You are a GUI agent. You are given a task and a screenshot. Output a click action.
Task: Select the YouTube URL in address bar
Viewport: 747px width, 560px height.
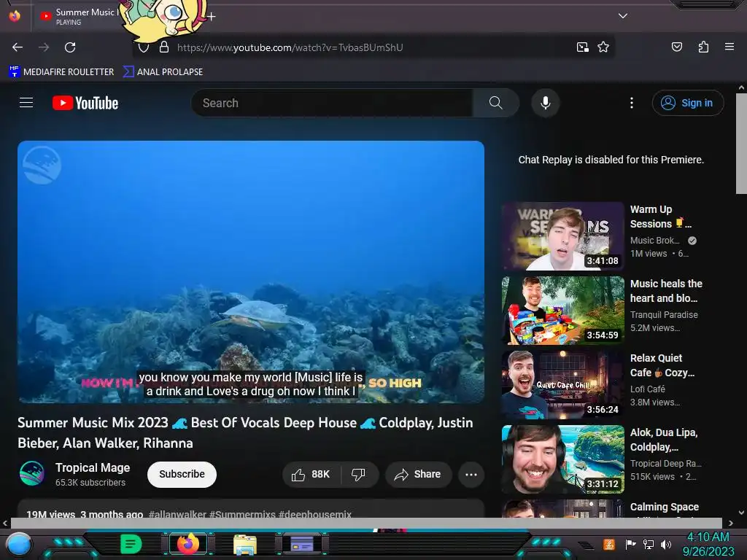tap(290, 47)
